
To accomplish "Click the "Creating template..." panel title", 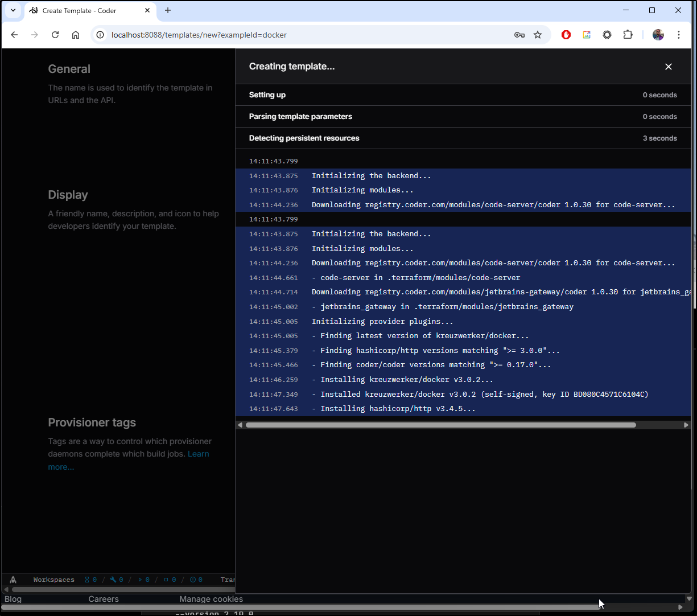I will point(292,67).
